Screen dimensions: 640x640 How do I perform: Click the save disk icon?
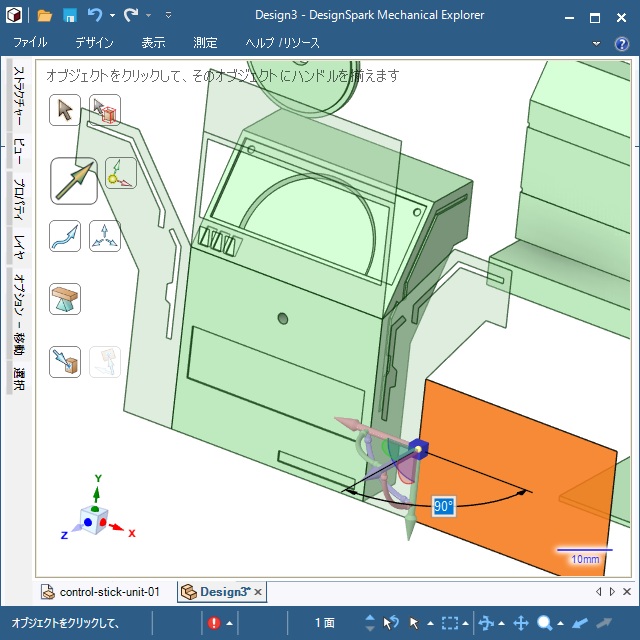70,16
